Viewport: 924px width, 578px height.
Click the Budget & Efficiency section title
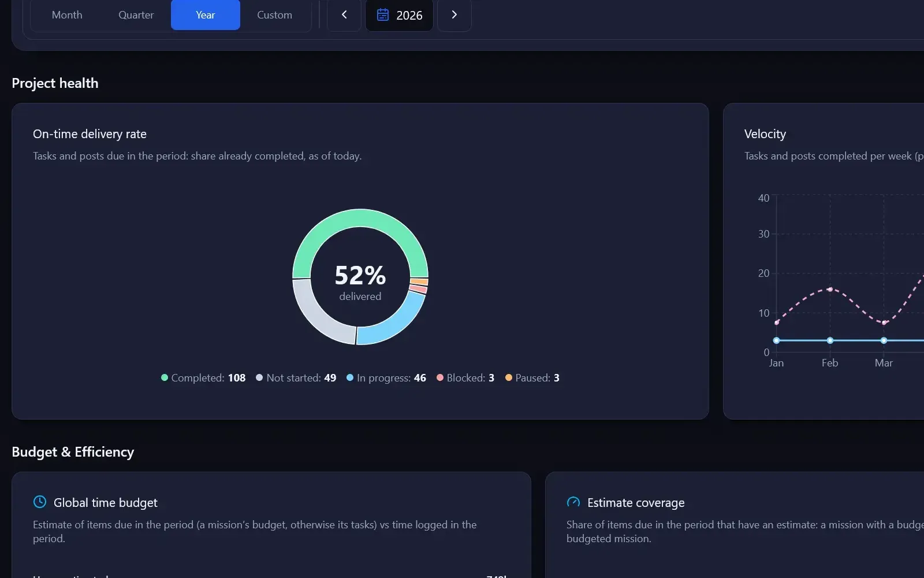(x=73, y=452)
